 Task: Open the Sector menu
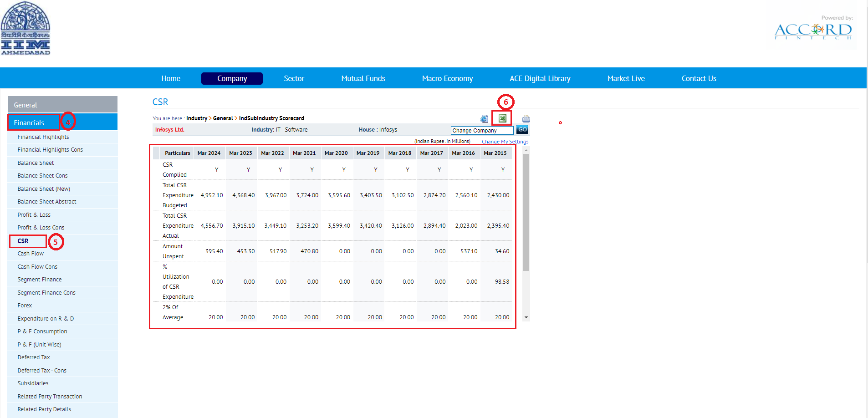pos(294,78)
